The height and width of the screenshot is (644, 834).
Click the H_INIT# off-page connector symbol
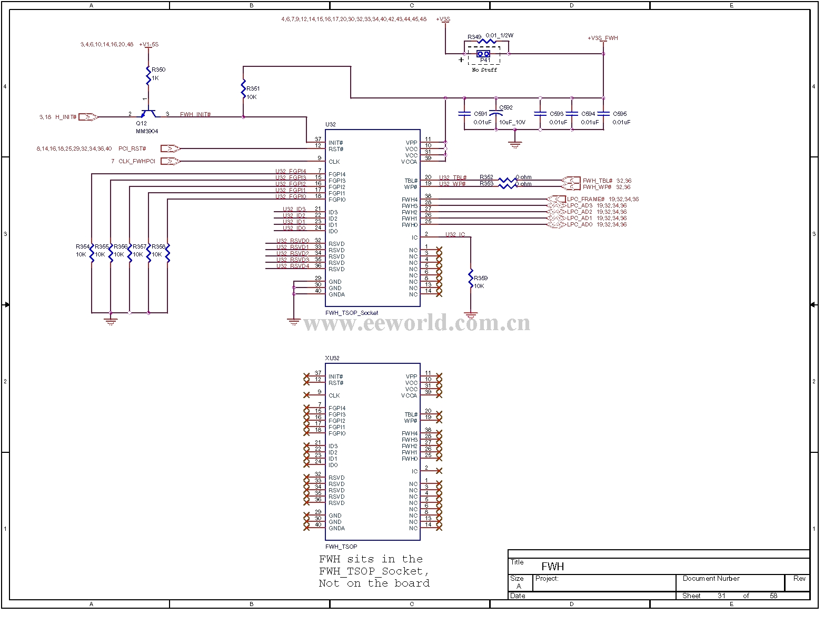tap(88, 117)
